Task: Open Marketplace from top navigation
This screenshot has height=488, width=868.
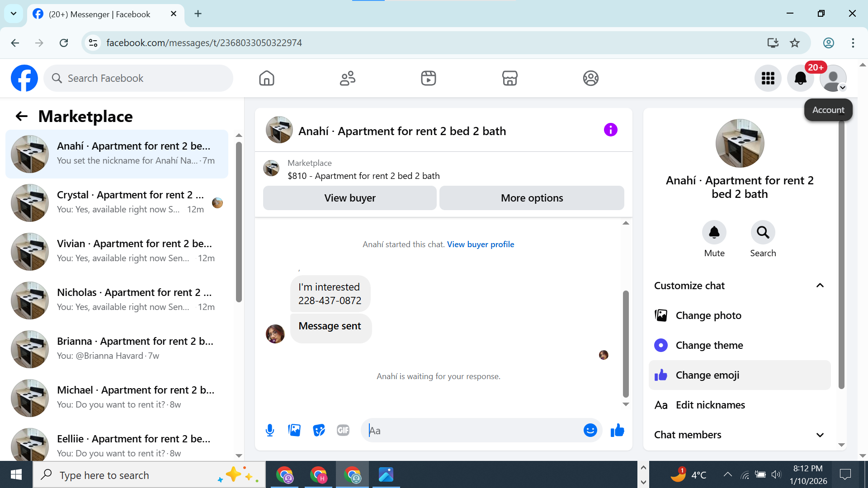Action: 509,78
